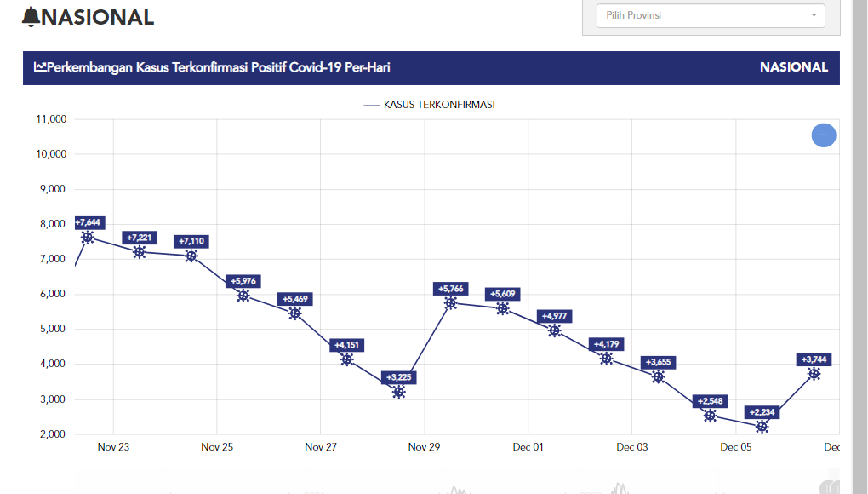
Task: Click the virus marker for +7,644
Action: 87,237
